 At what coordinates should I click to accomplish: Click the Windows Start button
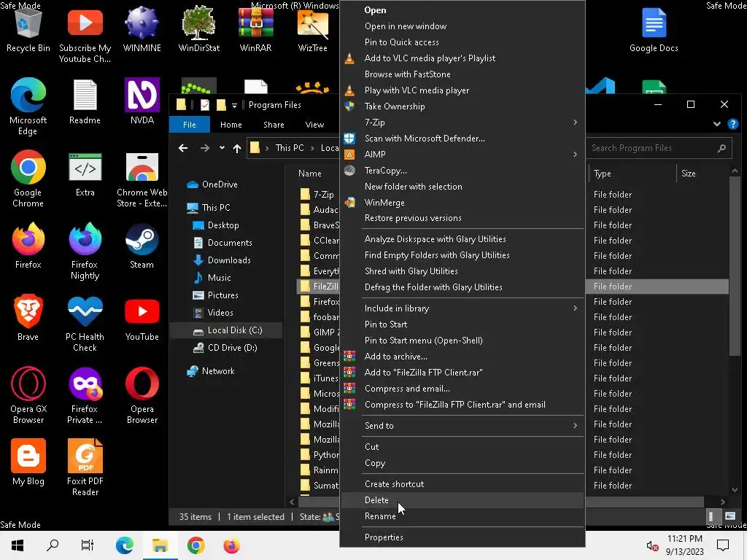point(18,545)
